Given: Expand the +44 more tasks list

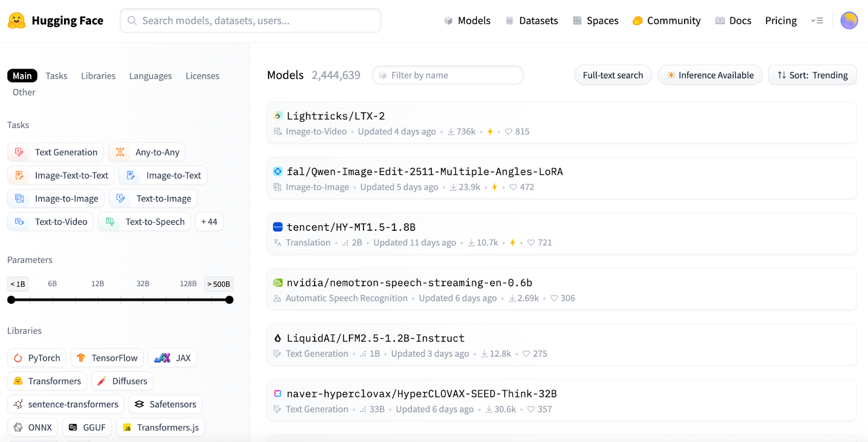Looking at the screenshot, I should 209,222.
